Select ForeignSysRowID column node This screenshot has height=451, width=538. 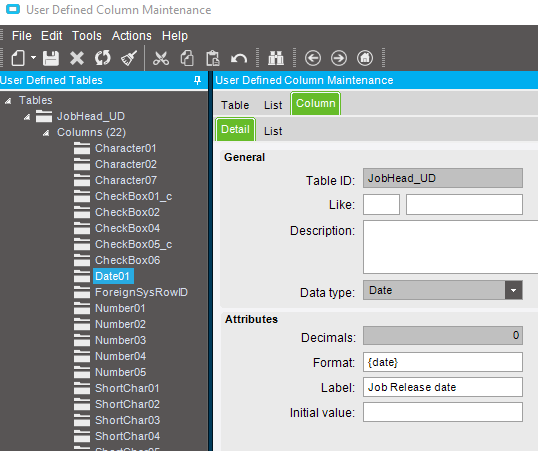point(141,292)
